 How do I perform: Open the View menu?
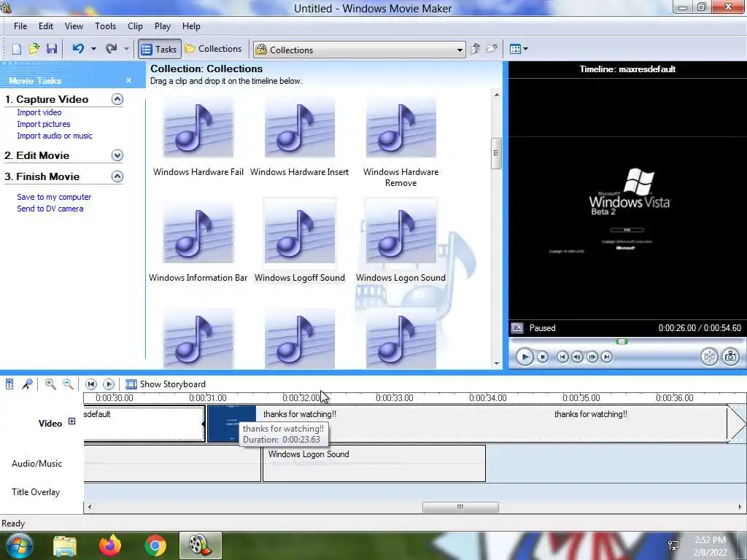point(74,26)
